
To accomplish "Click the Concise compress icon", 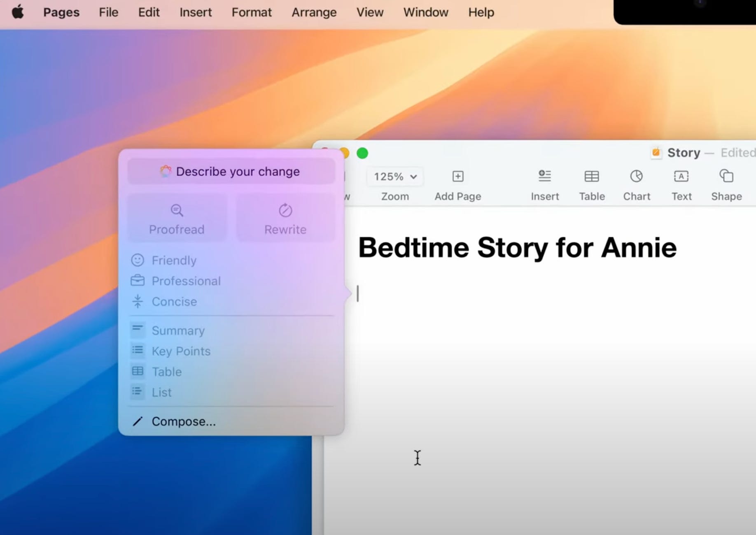I will (x=138, y=301).
